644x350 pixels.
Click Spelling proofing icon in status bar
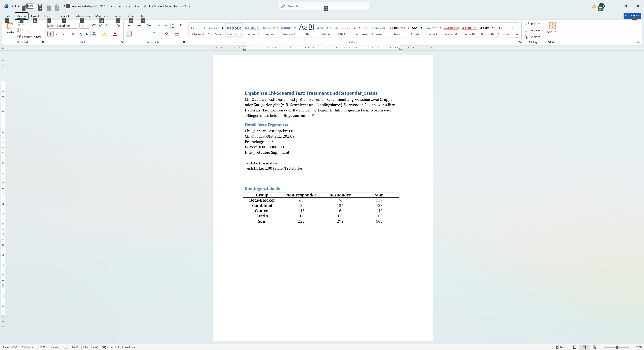pyautogui.click(x=66, y=347)
